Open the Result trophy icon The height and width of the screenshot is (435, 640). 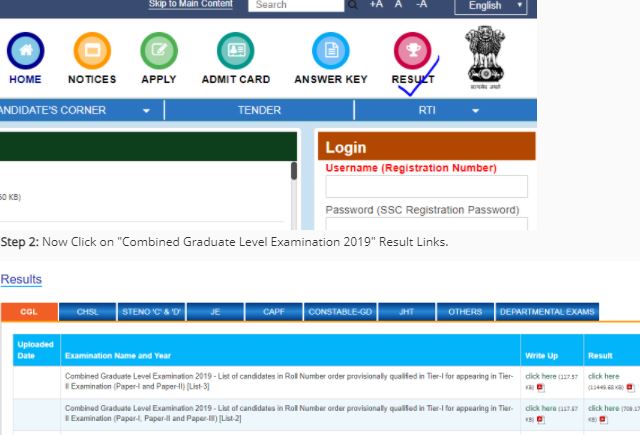(412, 51)
